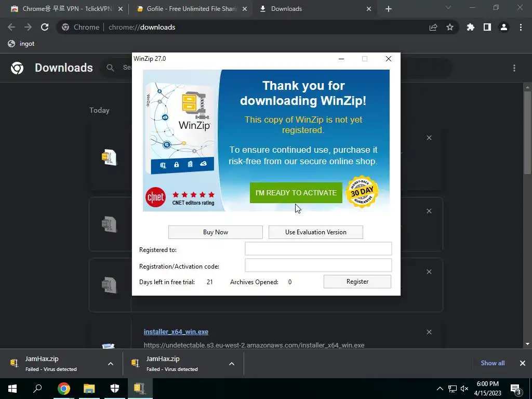Click the Chrome taskbar icon
The width and height of the screenshot is (532, 399).
pos(63,389)
